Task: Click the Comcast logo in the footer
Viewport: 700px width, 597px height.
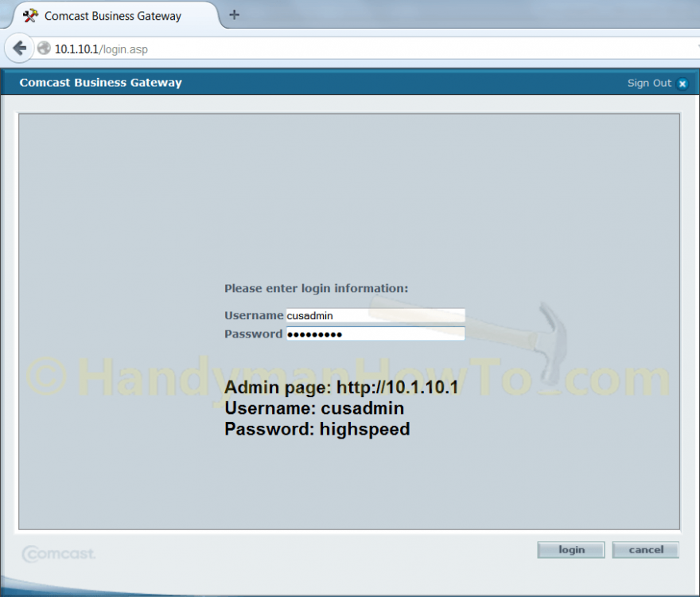Action: coord(57,554)
